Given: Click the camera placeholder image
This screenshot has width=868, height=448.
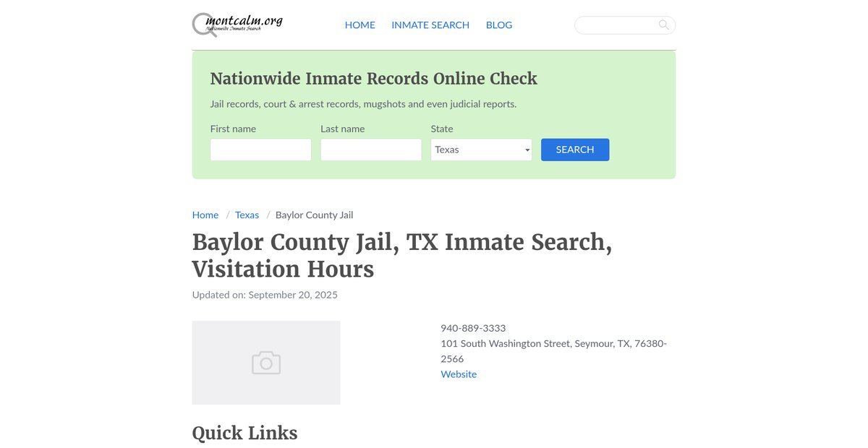Looking at the screenshot, I should (x=266, y=363).
